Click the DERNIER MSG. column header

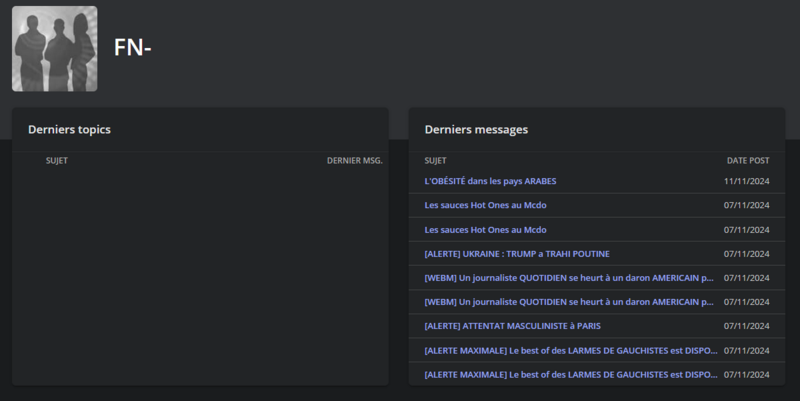point(354,160)
